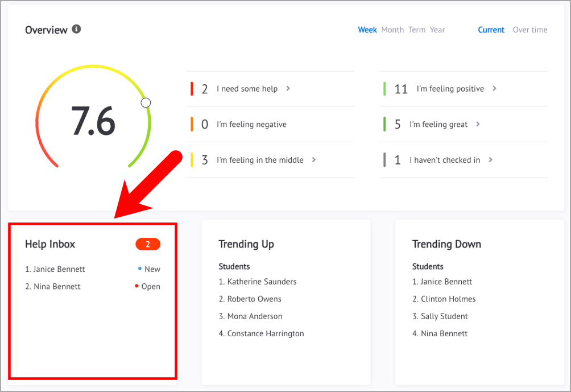Image resolution: width=571 pixels, height=392 pixels.
Task: Click the Trending Up heading
Action: click(246, 245)
